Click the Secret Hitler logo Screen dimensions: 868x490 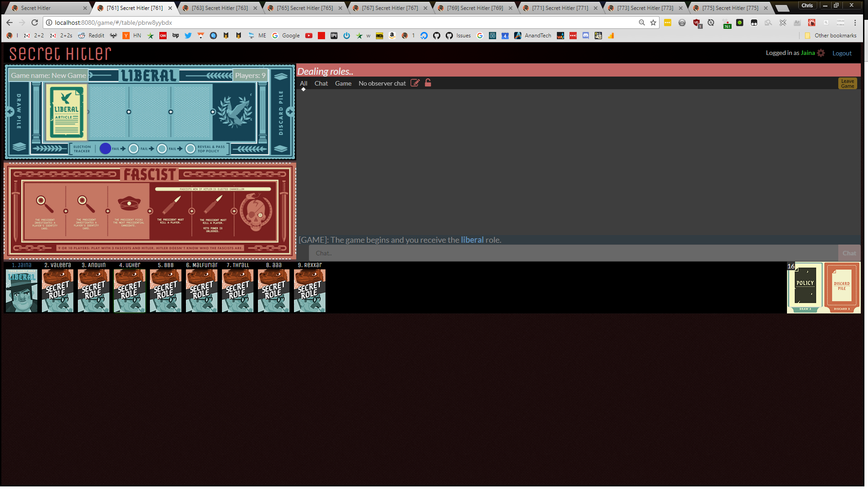(60, 54)
